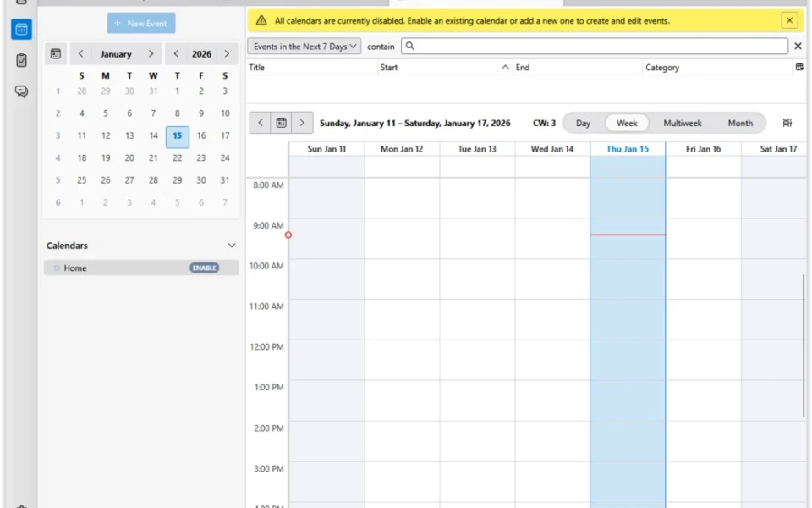Click the Wed Jan 14 column header
This screenshot has height=508, width=812.
click(552, 149)
